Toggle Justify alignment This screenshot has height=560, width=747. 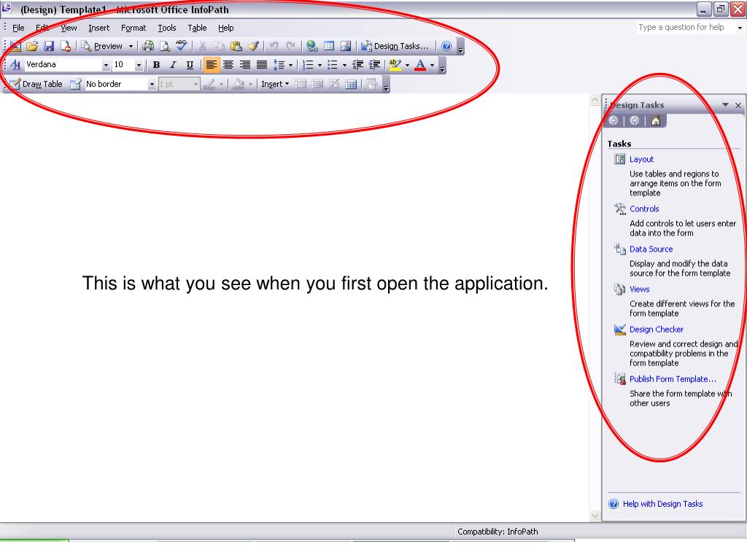[262, 65]
